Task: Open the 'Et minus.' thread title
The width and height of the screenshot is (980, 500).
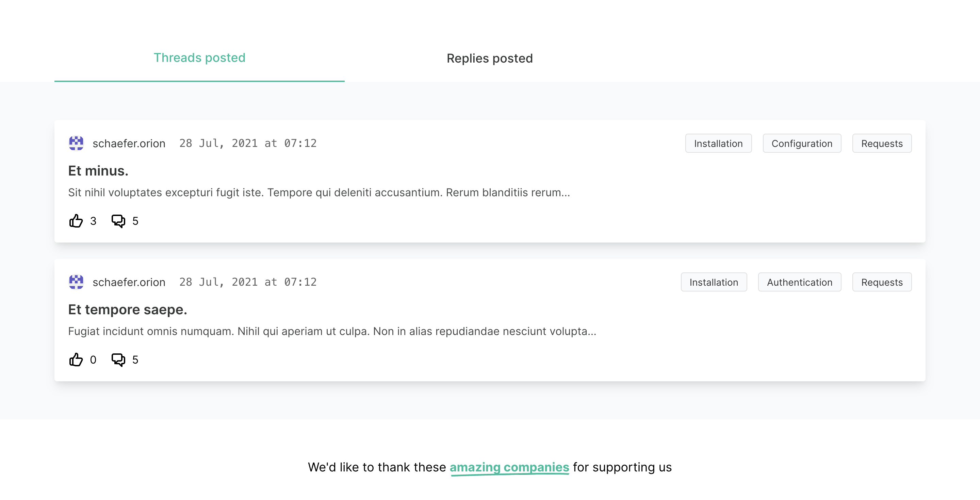Action: click(98, 171)
